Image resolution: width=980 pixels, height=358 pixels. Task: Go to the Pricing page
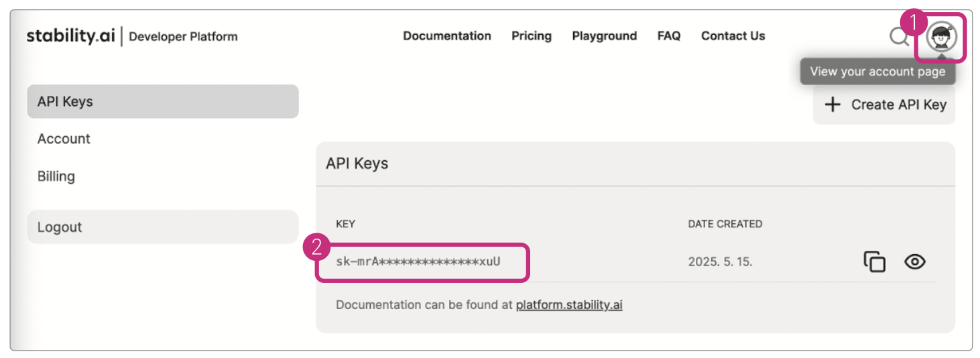coord(531,36)
